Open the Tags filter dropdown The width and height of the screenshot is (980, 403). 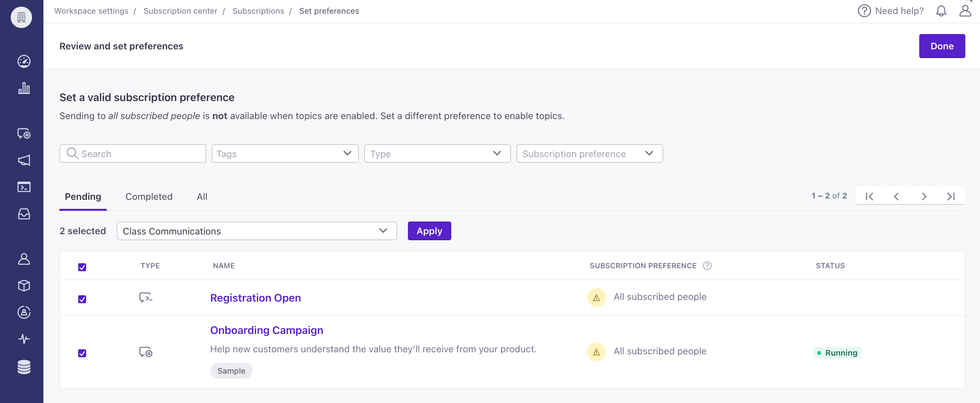[x=285, y=153]
